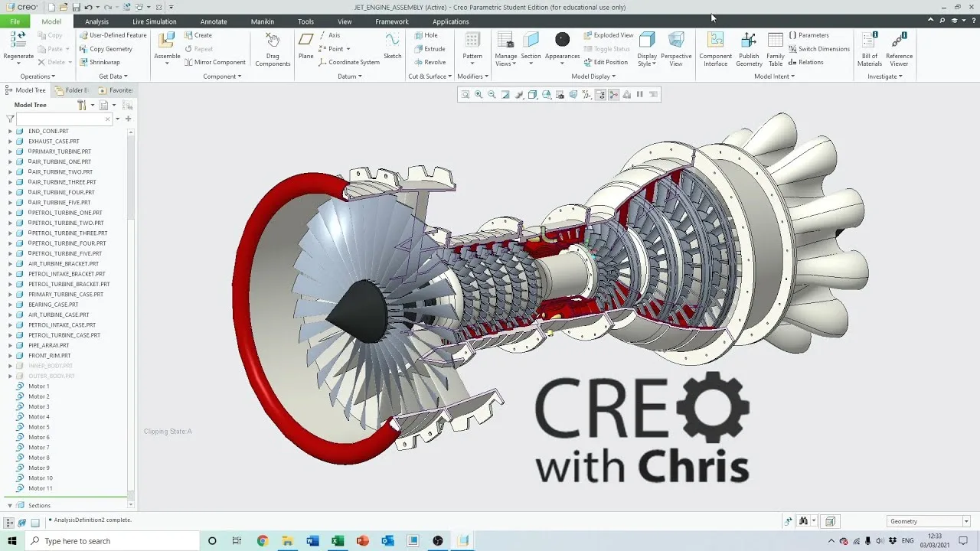This screenshot has height=551, width=980.
Task: Open the Investigate group dropdown
Action: [884, 77]
